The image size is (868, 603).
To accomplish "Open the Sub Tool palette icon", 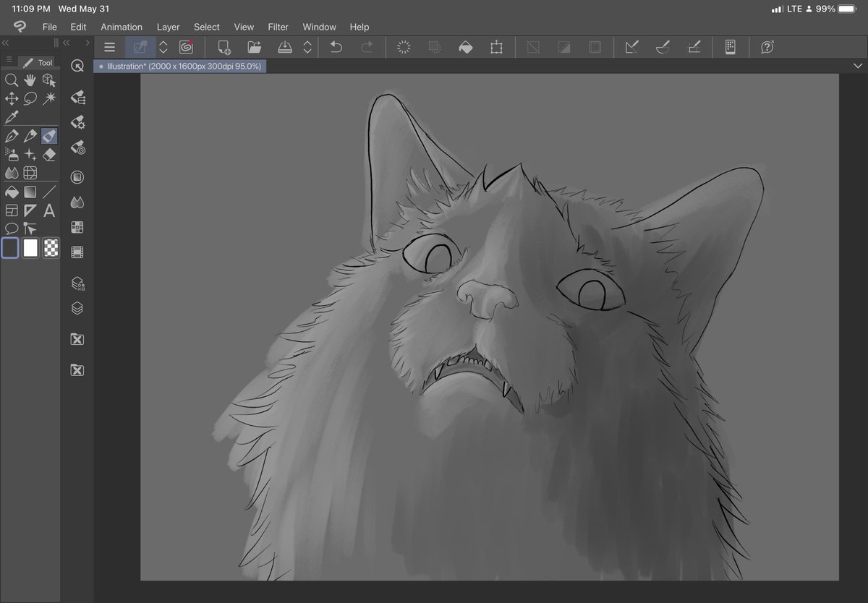I will pos(77,97).
